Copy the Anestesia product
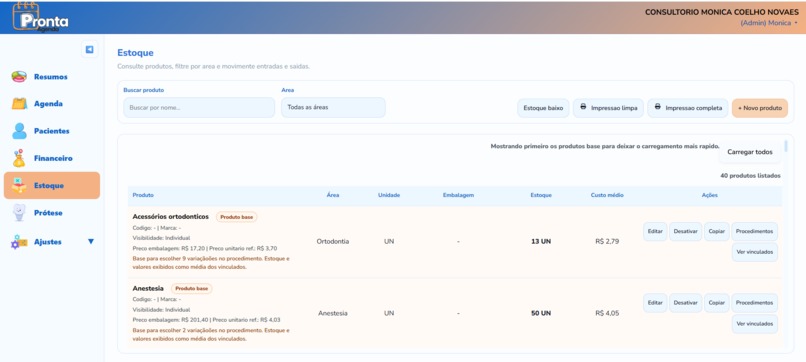Screen dimensions: 806x362 pos(717,303)
